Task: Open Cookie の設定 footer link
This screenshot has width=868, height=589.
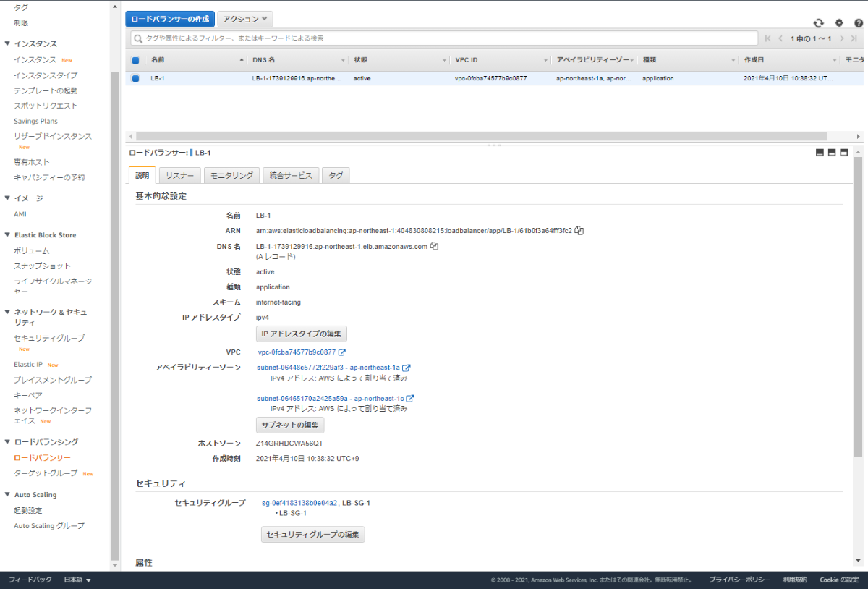Action: 839,580
